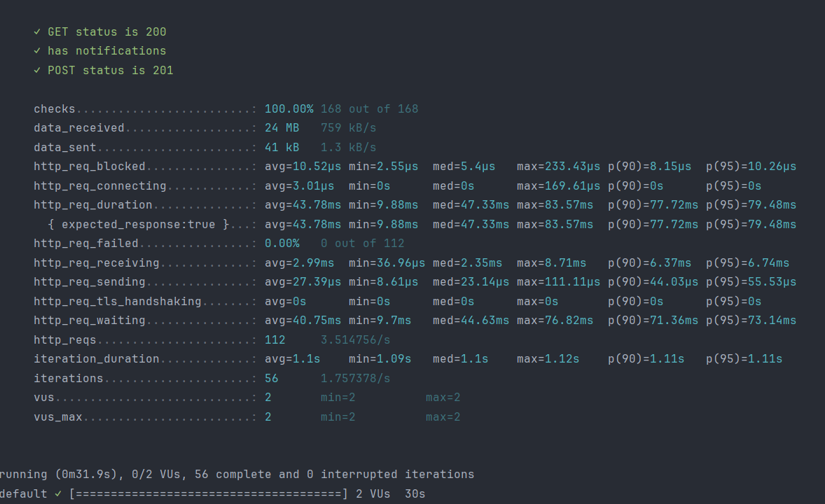The height and width of the screenshot is (504, 825).
Task: Select the http_req_failed value 0.00%
Action: (282, 244)
